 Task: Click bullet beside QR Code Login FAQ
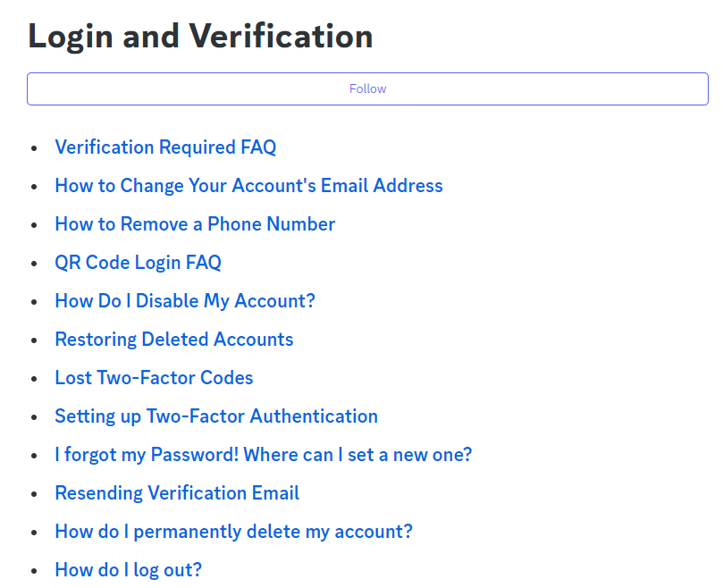[34, 264]
